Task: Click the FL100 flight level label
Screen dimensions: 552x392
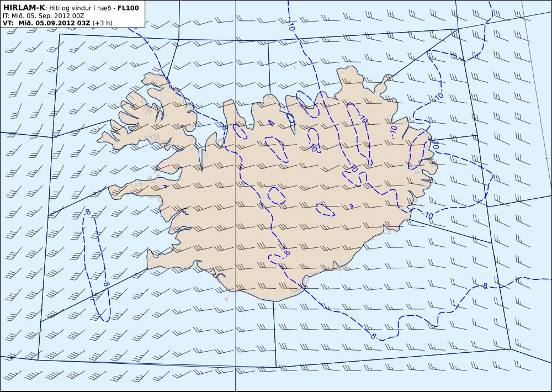Action: [128, 8]
